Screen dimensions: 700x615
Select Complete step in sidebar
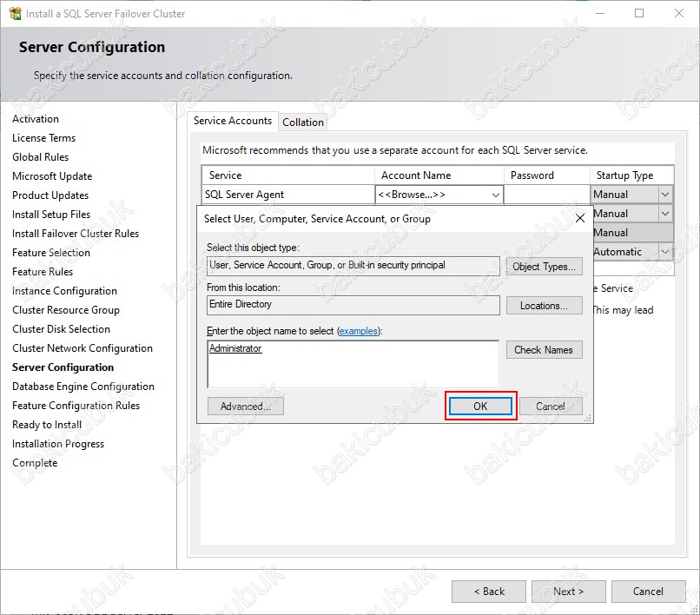(x=35, y=463)
